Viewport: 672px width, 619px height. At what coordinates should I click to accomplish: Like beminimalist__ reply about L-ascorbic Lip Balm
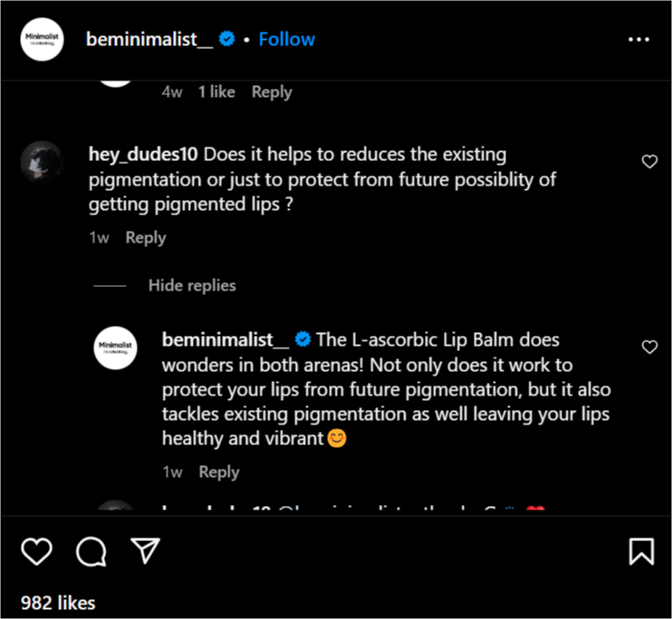pyautogui.click(x=649, y=348)
